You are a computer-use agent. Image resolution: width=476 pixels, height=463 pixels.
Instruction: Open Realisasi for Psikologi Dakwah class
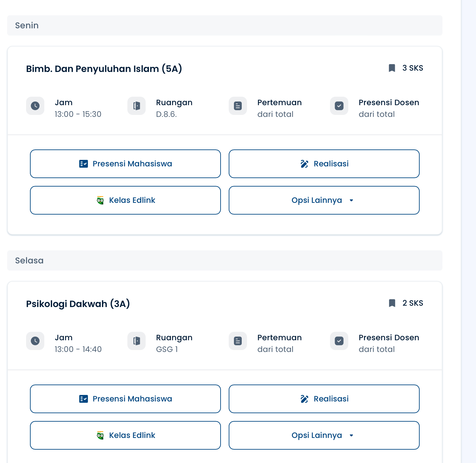pyautogui.click(x=324, y=399)
